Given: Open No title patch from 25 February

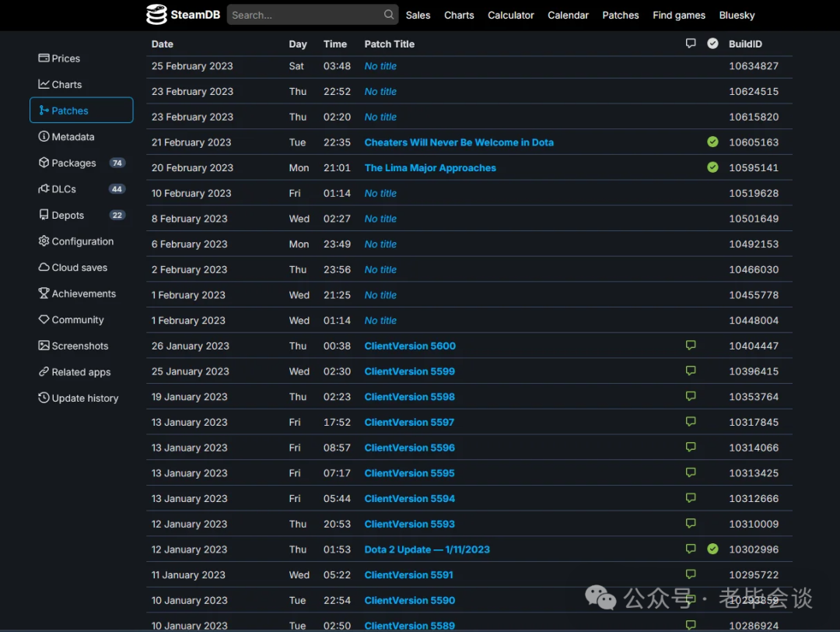Looking at the screenshot, I should pyautogui.click(x=380, y=66).
